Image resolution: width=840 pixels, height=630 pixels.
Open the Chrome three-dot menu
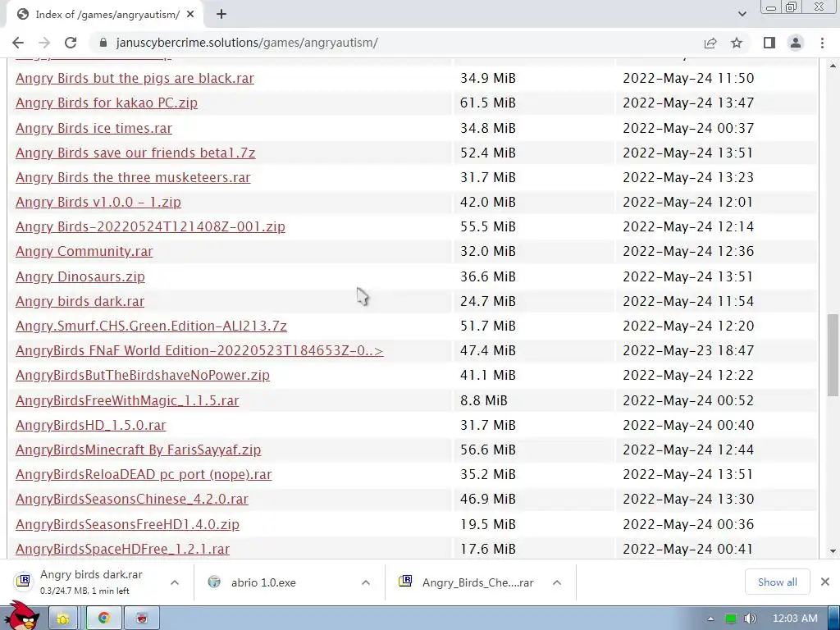click(822, 43)
